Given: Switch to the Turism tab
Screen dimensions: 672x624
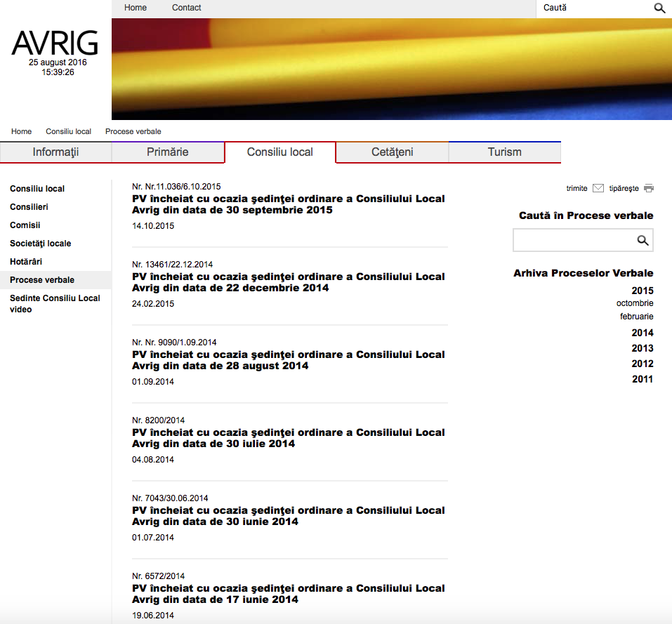Looking at the screenshot, I should pyautogui.click(x=504, y=152).
